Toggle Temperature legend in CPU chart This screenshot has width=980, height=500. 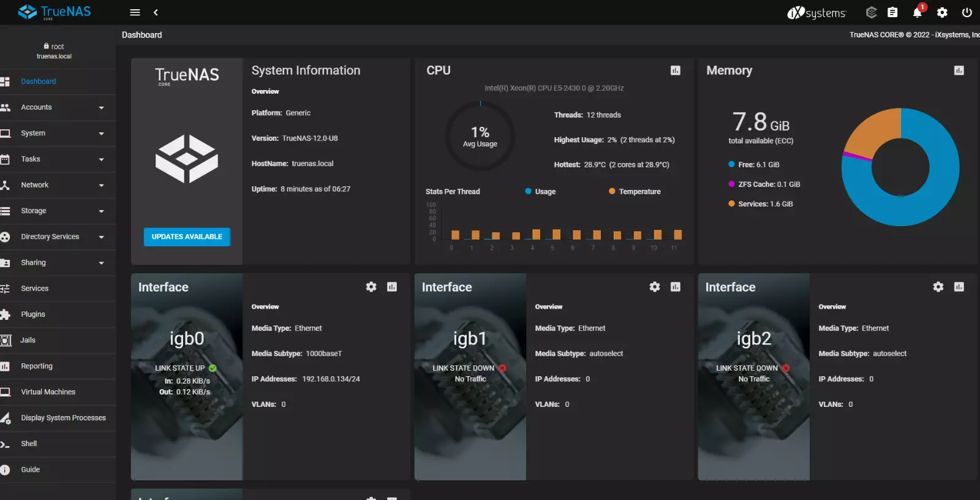635,191
